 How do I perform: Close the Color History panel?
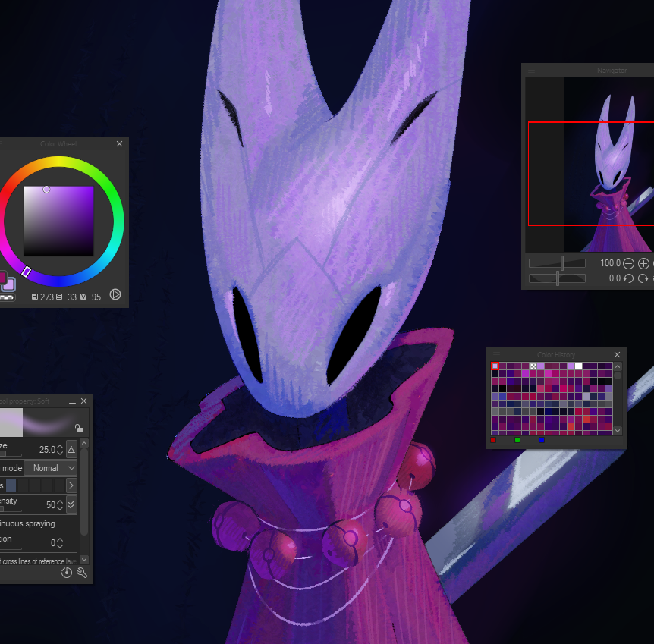click(x=618, y=354)
